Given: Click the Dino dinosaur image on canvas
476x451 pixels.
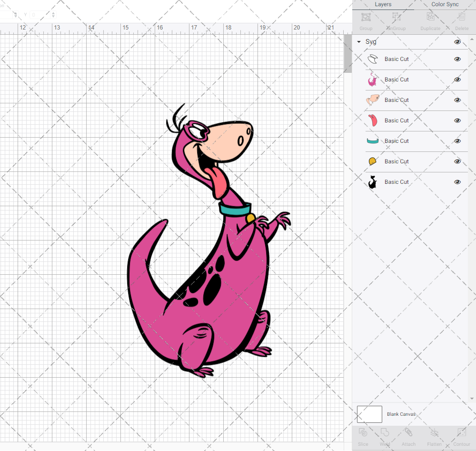Looking at the screenshot, I should pos(209,241).
